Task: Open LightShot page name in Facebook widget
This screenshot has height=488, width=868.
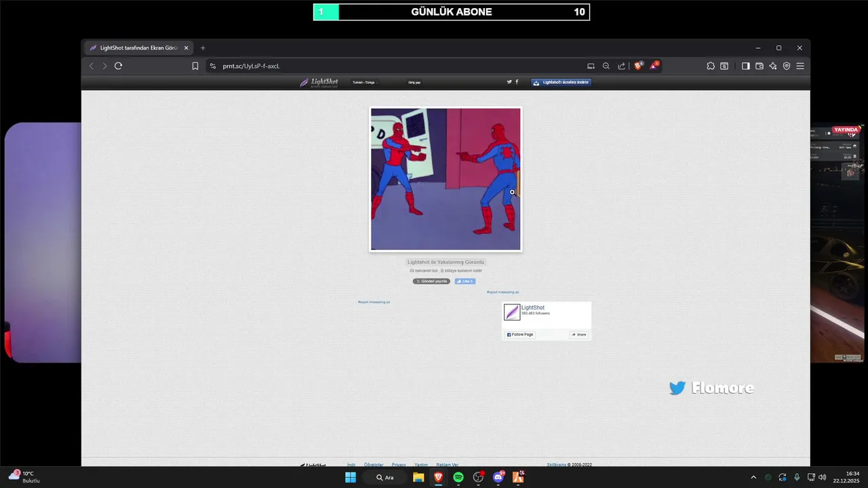Action: [x=533, y=308]
